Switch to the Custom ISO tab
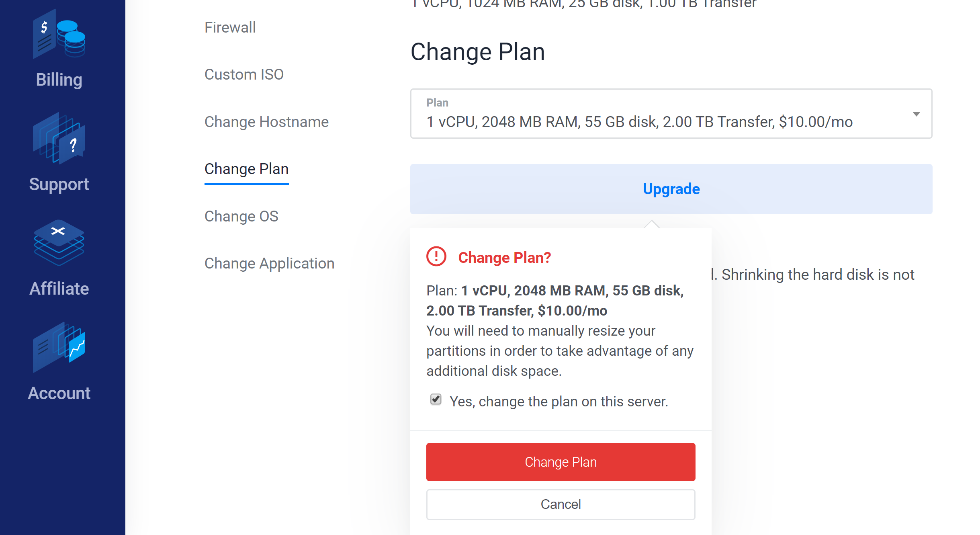 coord(244,75)
